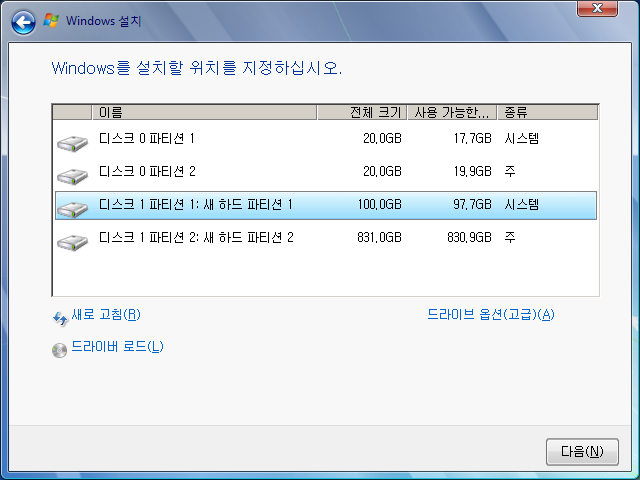Select 디스크 1 파티션 1: 새 하드 파티션 1
The width and height of the screenshot is (640, 480).
[326, 205]
